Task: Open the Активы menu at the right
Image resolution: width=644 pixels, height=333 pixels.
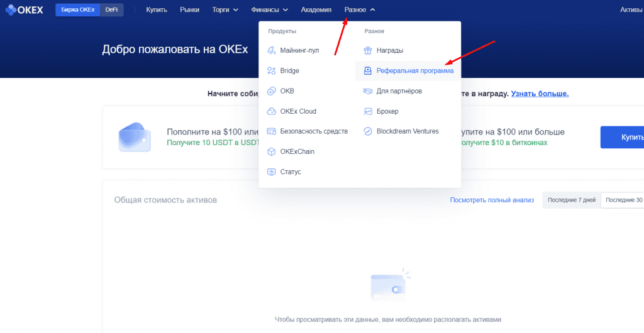Action: 631,10
